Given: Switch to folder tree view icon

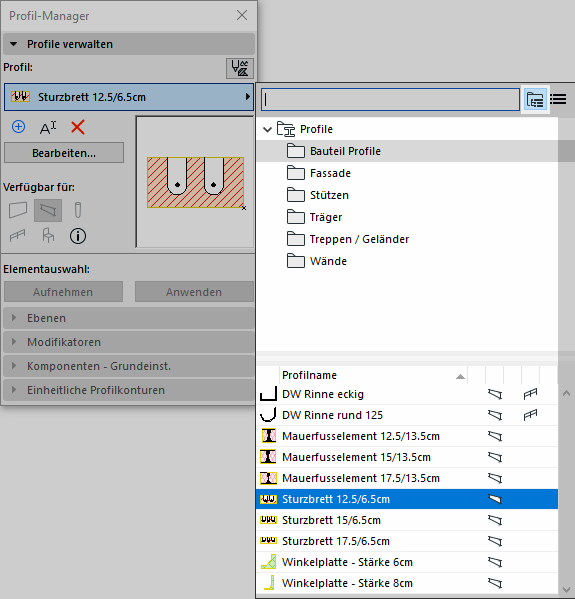Looking at the screenshot, I should [x=535, y=100].
